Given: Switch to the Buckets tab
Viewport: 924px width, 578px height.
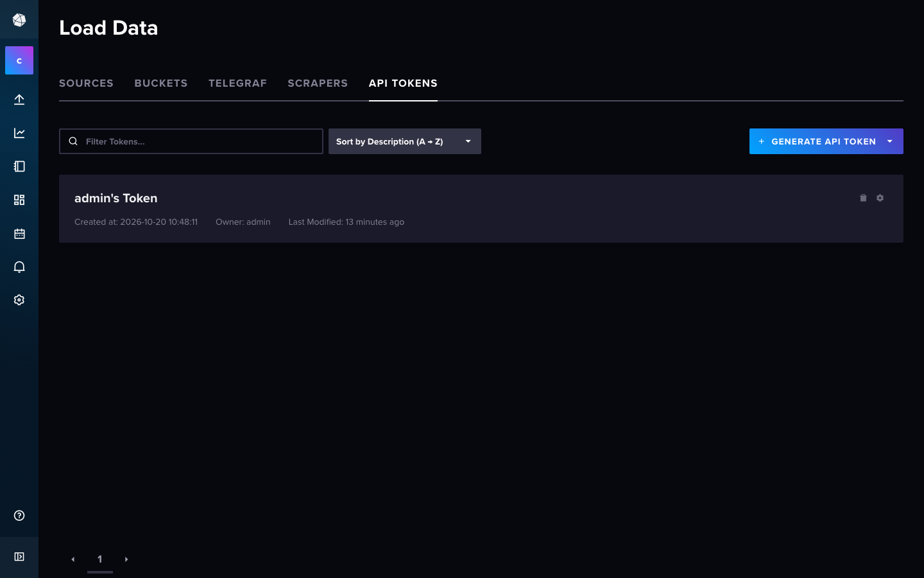Looking at the screenshot, I should pos(161,83).
